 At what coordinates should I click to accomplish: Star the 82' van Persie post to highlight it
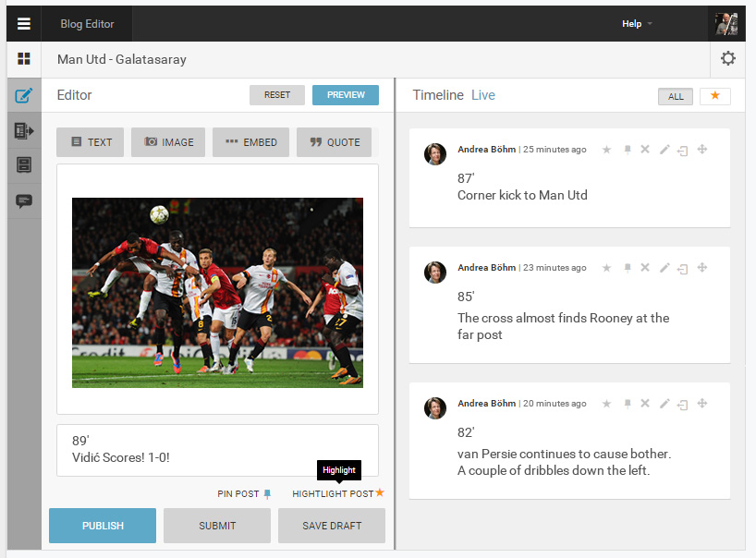click(x=606, y=404)
